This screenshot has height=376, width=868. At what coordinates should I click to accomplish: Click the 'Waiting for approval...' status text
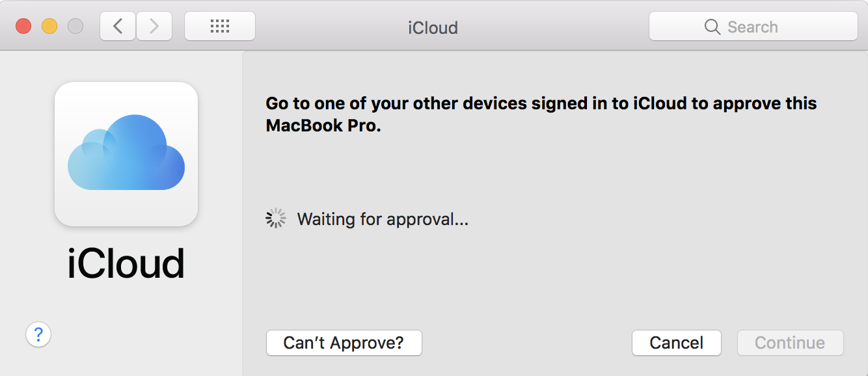coord(383,219)
